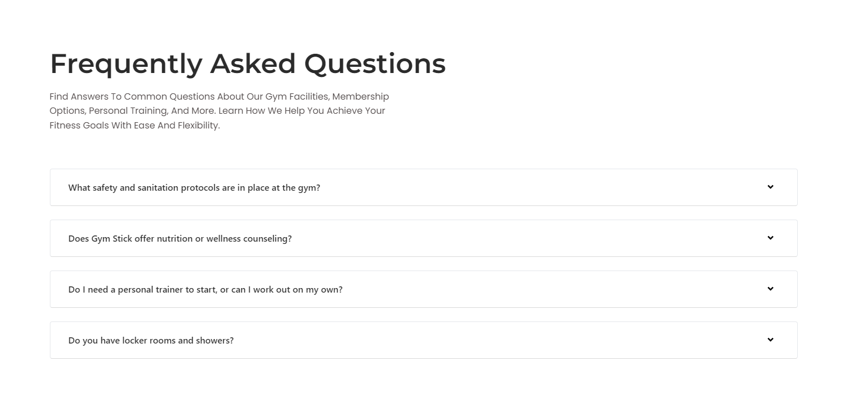Click the arrow icon next to the trainer question
Screen dimensions: 868x412
770,289
